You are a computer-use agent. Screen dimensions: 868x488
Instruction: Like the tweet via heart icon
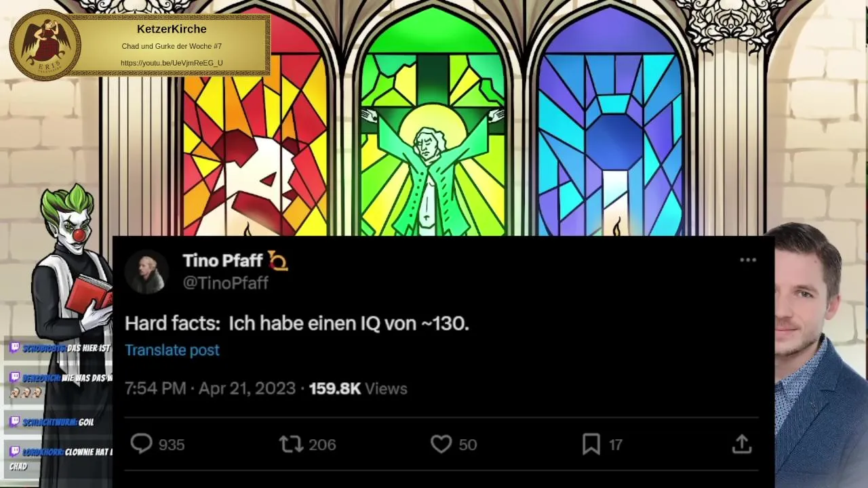(x=441, y=444)
